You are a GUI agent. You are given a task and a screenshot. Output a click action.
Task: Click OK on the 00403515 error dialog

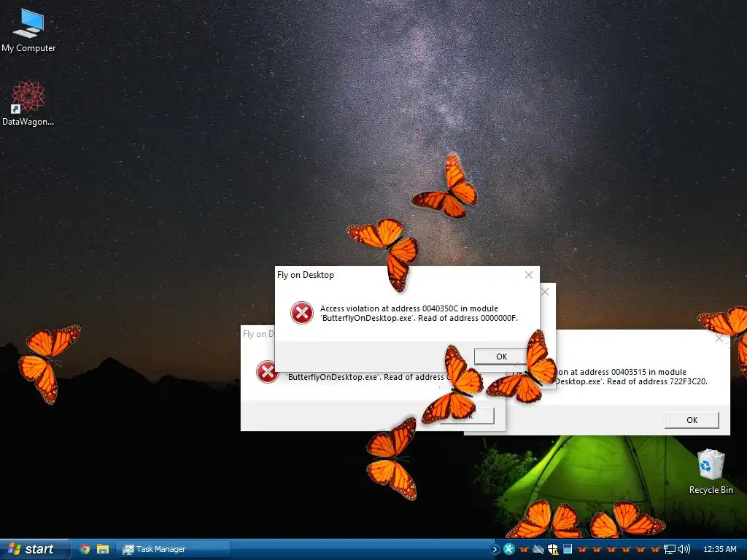692,420
